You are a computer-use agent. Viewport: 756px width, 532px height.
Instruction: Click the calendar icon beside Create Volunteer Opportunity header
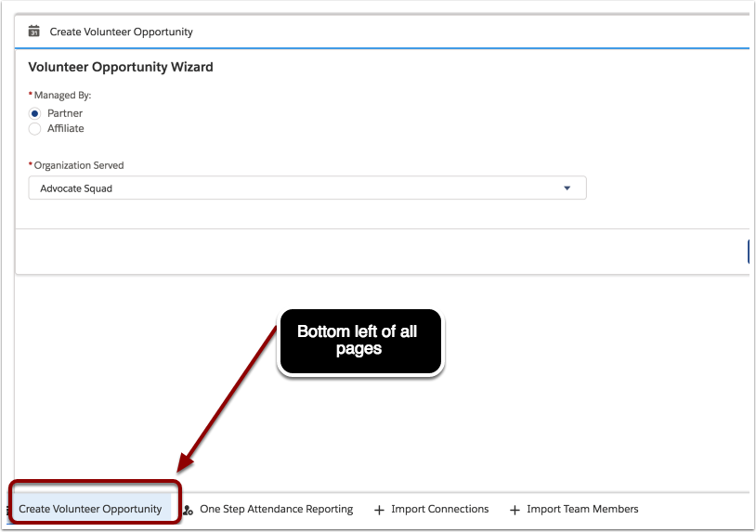pos(33,32)
